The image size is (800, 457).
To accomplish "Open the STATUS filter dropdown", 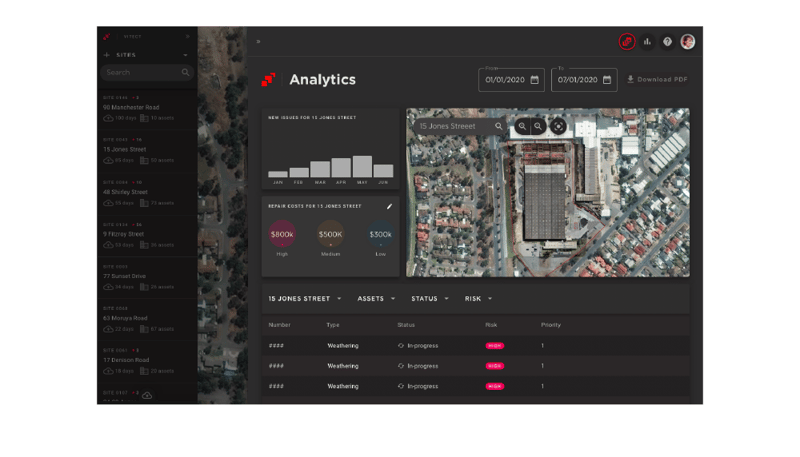I will (430, 299).
